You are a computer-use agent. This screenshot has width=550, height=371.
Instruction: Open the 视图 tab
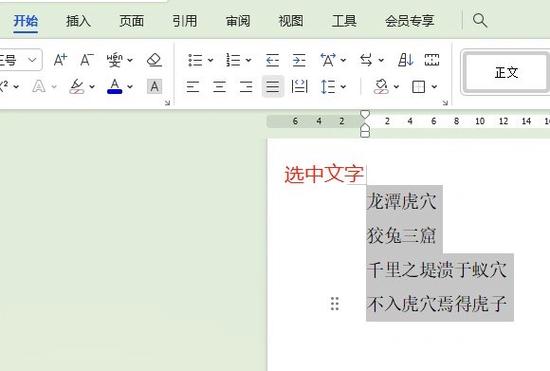coord(291,21)
